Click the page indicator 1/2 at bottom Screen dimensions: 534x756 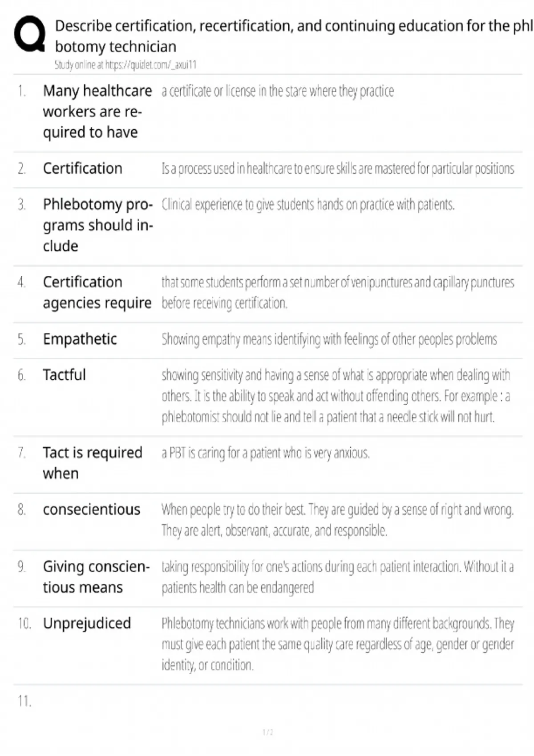(x=267, y=732)
